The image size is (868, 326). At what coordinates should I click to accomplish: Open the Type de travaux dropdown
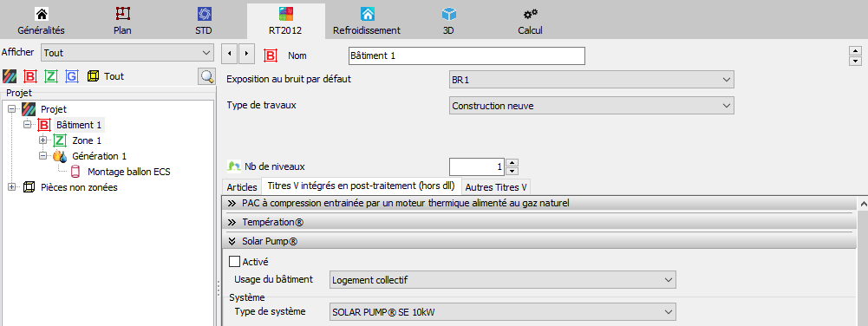591,105
